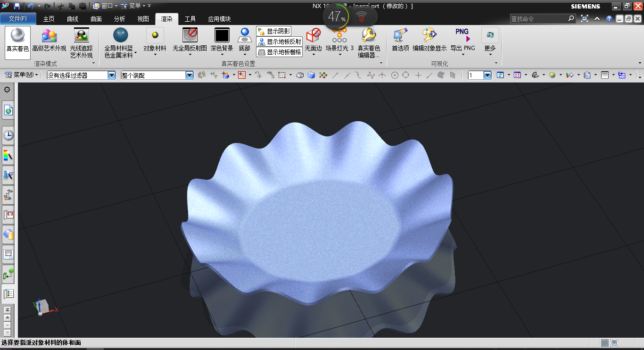Launch 编辑对象显示 tool

point(429,40)
